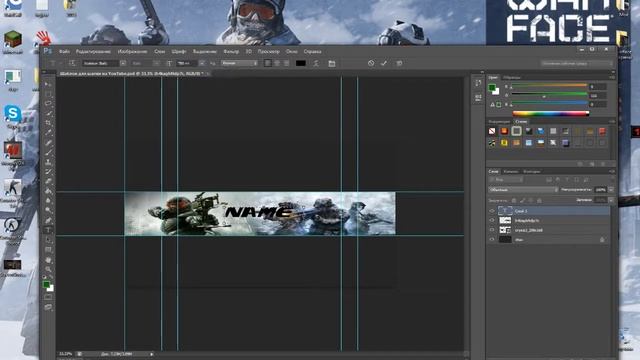
Task: Select the Hand tool
Action: [48, 260]
